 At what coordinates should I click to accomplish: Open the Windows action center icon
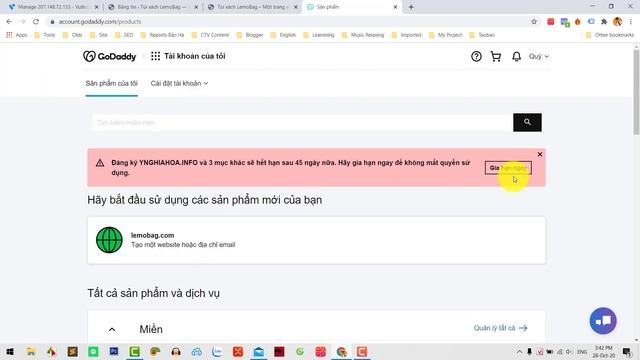pyautogui.click(x=627, y=351)
